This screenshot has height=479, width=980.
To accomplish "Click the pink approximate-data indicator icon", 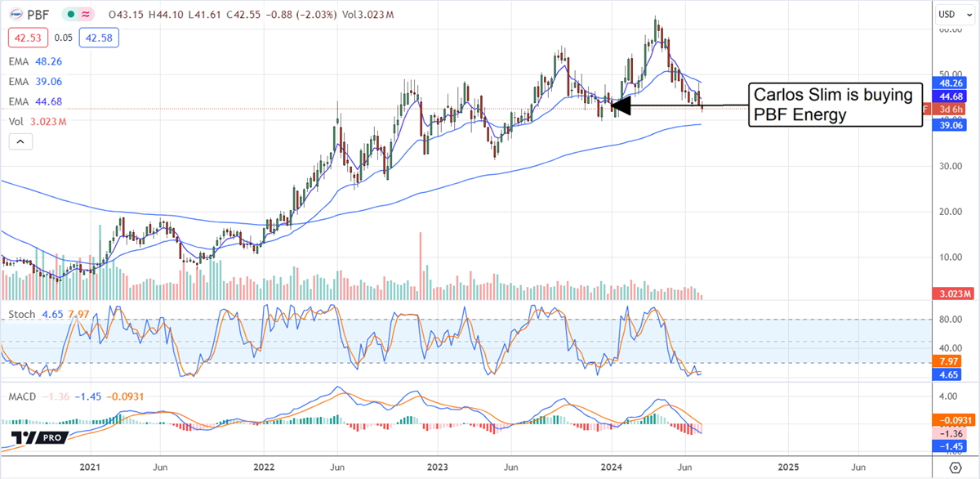I will (87, 16).
